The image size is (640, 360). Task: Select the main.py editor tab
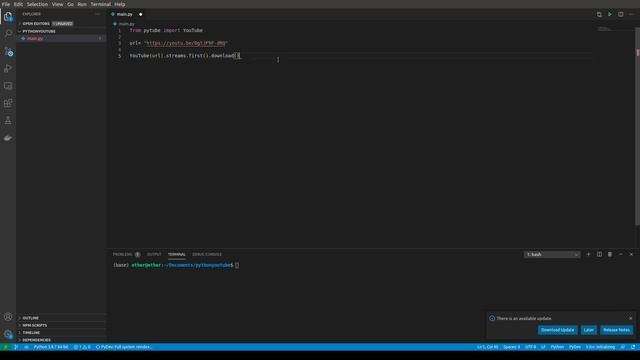click(x=126, y=14)
